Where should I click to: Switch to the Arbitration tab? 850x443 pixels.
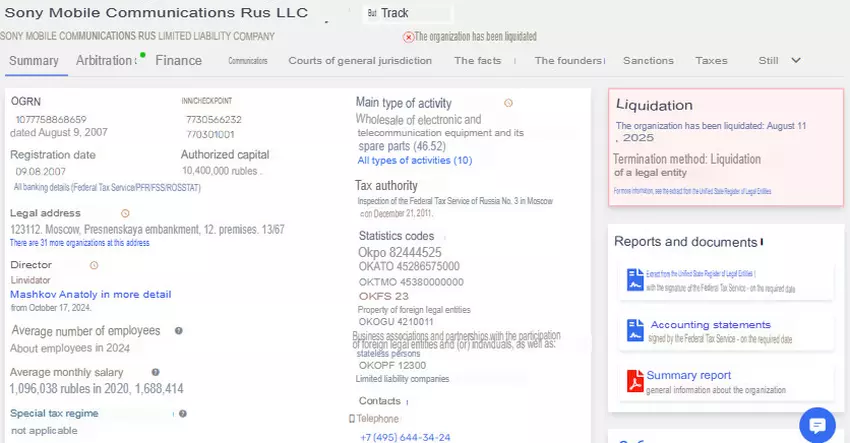[x=105, y=61]
